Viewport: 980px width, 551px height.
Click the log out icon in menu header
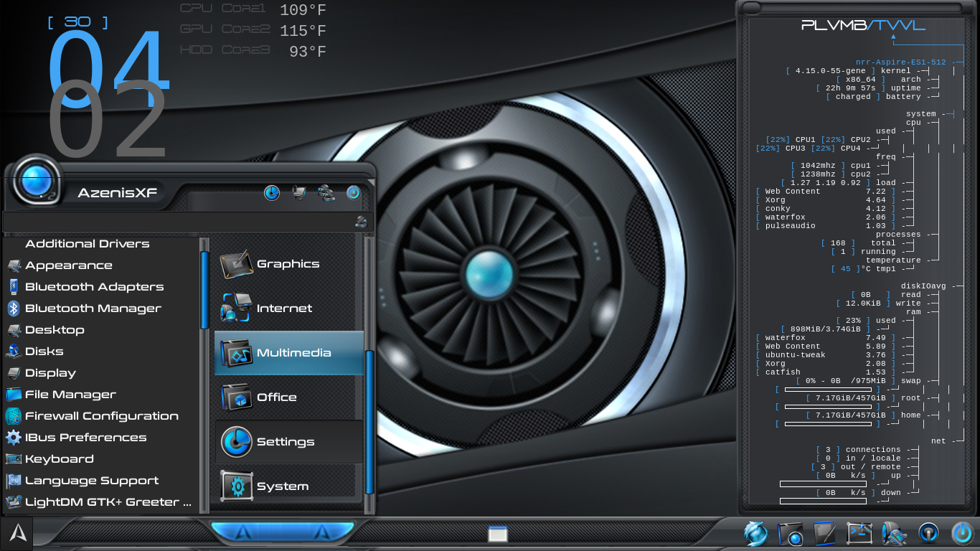[353, 193]
